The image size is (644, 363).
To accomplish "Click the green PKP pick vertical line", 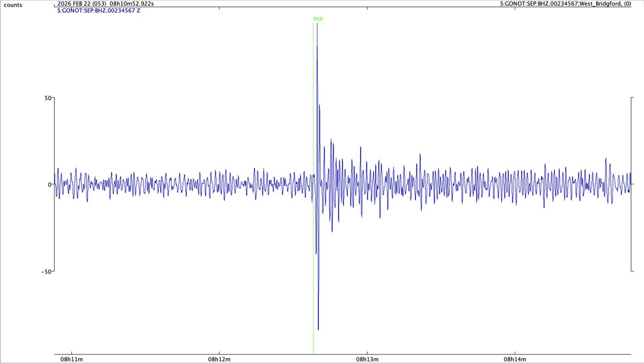I will [313, 188].
